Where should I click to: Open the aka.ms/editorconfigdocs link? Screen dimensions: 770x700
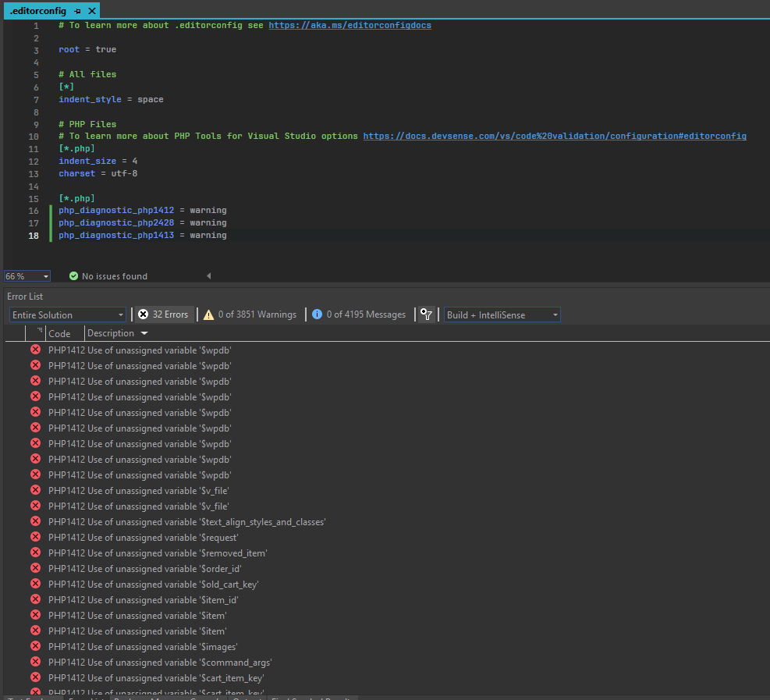[x=350, y=25]
